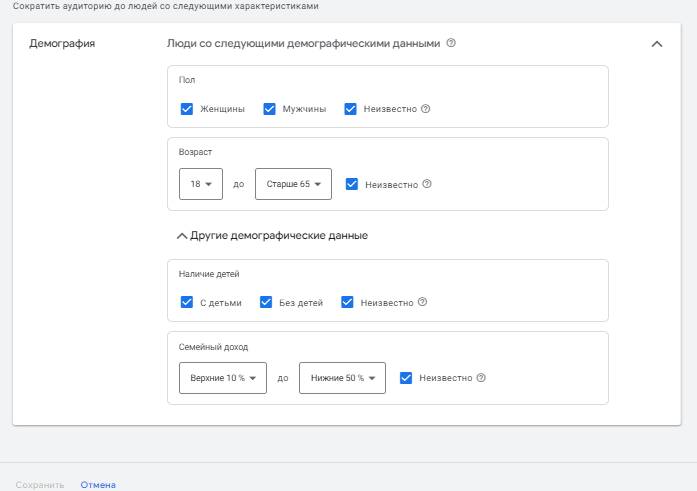Open the Верхние 10 % income dropdown
This screenshot has width=697, height=491.
tap(223, 378)
